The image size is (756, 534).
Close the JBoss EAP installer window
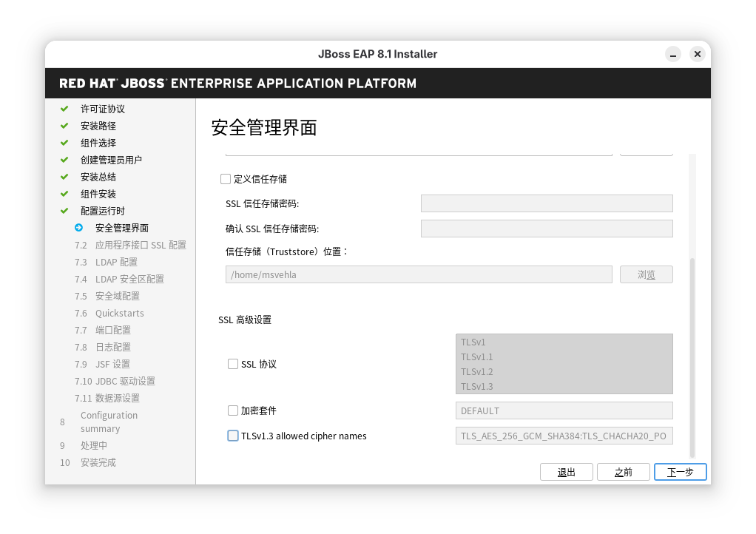[x=697, y=54]
